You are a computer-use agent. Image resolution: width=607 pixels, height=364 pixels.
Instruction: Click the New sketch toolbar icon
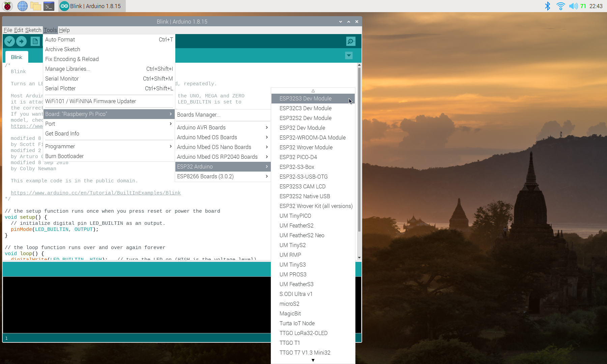point(35,41)
